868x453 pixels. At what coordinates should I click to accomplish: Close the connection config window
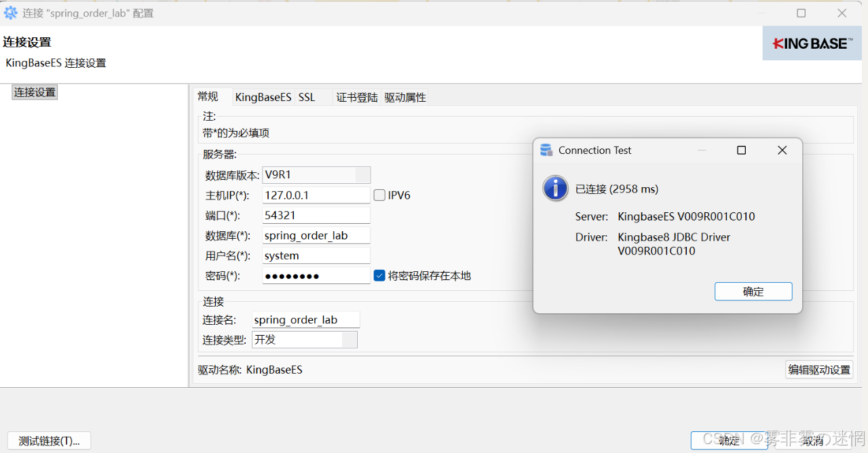(x=842, y=13)
